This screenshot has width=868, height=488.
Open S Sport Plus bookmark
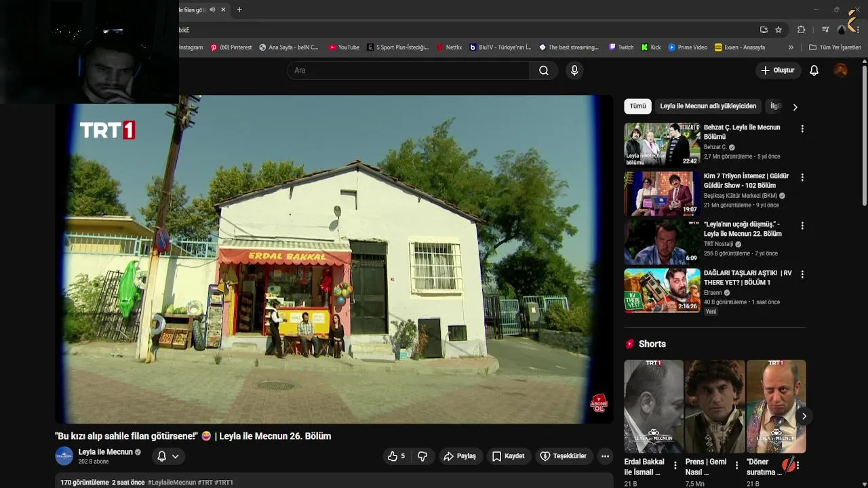[398, 47]
